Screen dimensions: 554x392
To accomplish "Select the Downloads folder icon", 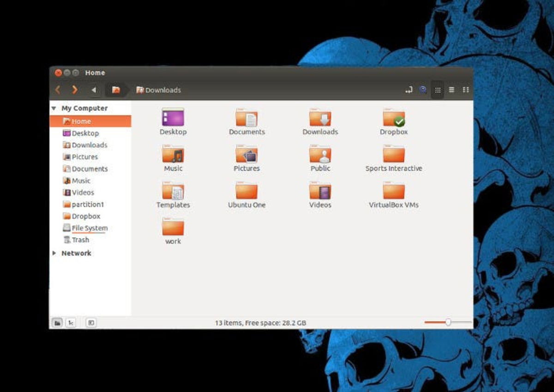I will coord(320,117).
